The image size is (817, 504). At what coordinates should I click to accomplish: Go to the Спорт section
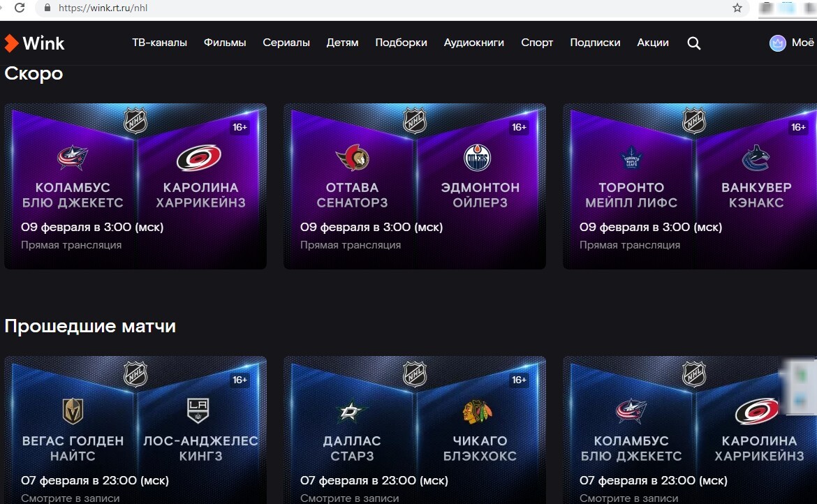[x=537, y=43]
